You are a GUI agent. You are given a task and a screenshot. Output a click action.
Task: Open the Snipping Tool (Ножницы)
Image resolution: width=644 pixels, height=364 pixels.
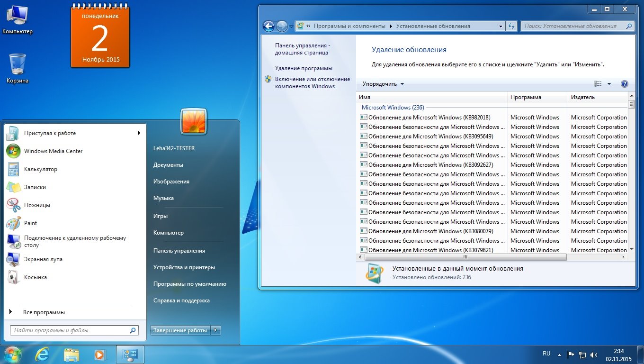click(37, 205)
